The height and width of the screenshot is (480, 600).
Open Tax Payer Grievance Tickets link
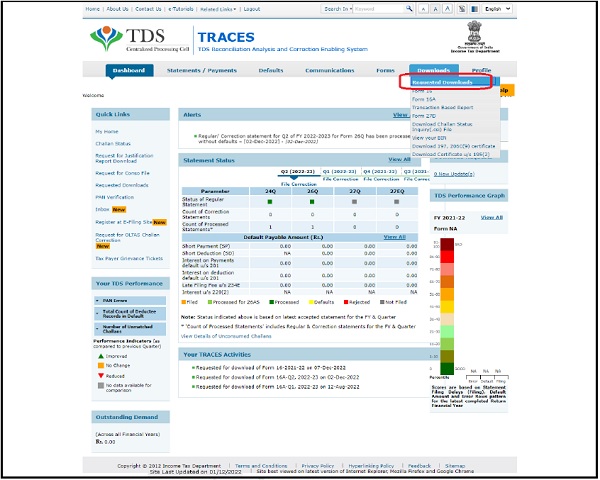129,258
